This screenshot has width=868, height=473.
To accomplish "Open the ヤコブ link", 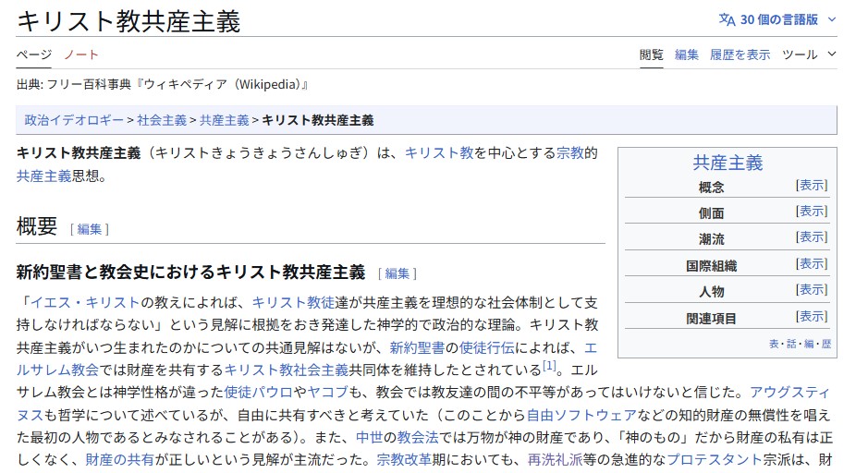I will tap(327, 393).
